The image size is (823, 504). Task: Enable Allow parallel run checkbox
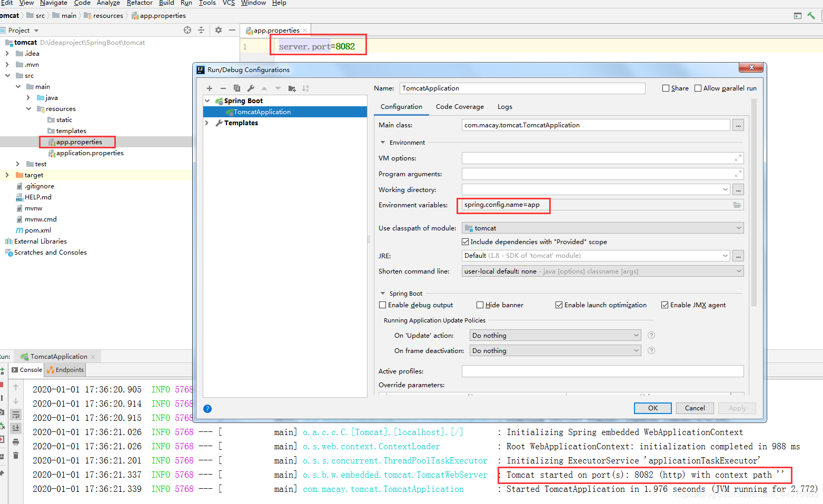tap(698, 88)
